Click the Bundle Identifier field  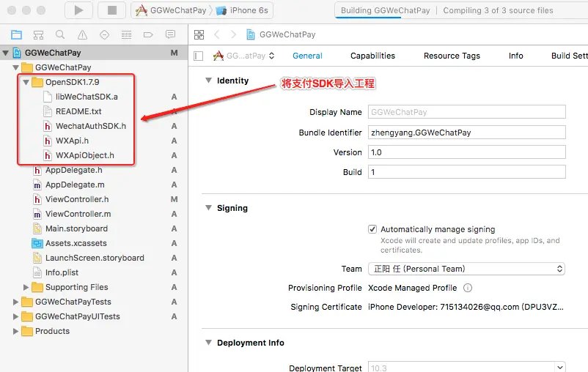point(466,133)
